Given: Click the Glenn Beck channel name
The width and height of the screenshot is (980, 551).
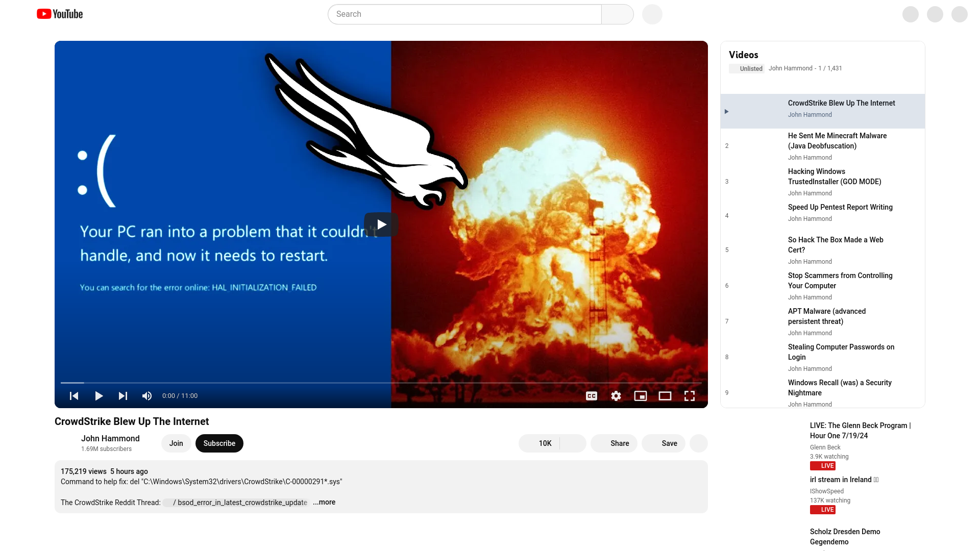Looking at the screenshot, I should (825, 447).
